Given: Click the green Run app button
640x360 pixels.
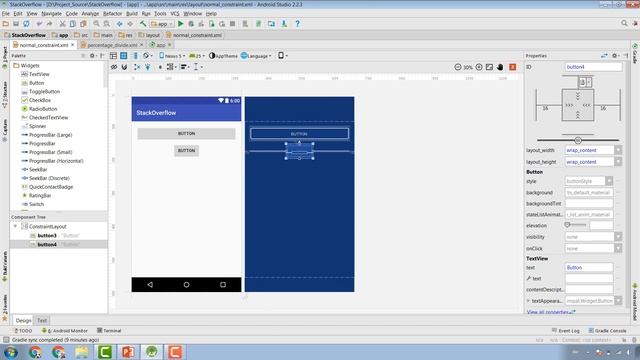Looking at the screenshot, I should [x=180, y=24].
